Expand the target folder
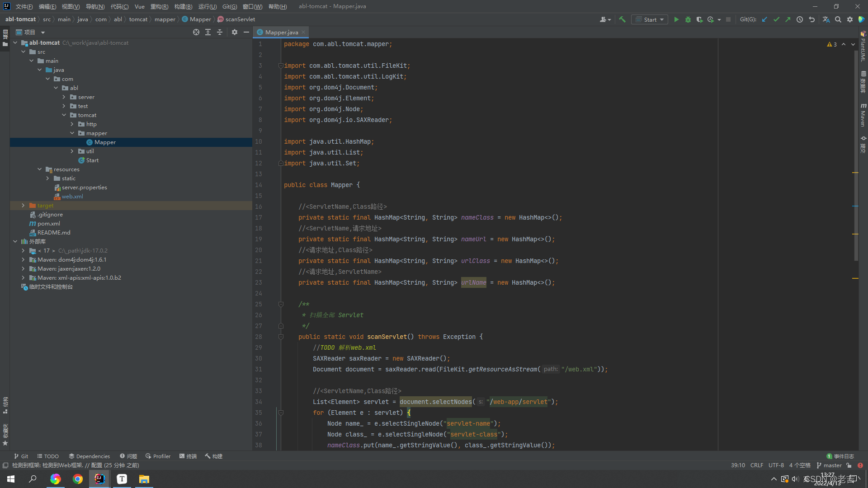 (24, 206)
